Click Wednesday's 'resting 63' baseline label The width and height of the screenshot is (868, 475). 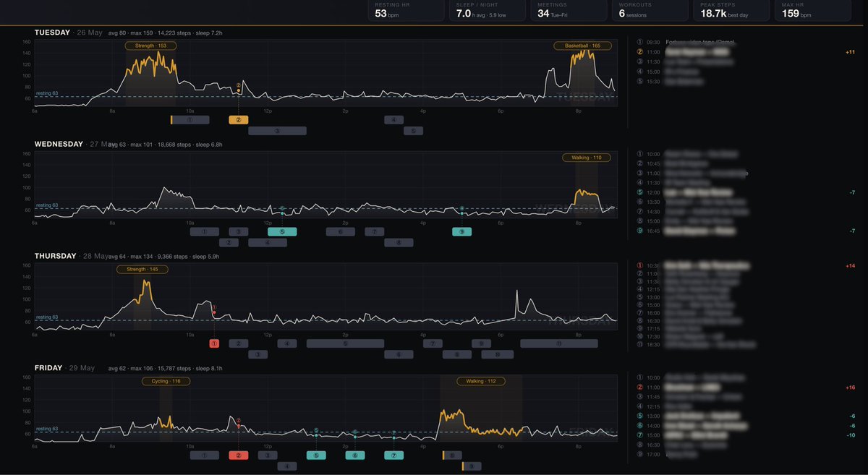[x=47, y=205]
